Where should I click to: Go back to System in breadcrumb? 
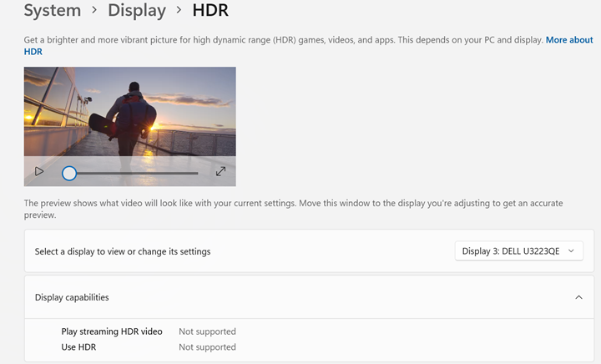[x=53, y=10]
